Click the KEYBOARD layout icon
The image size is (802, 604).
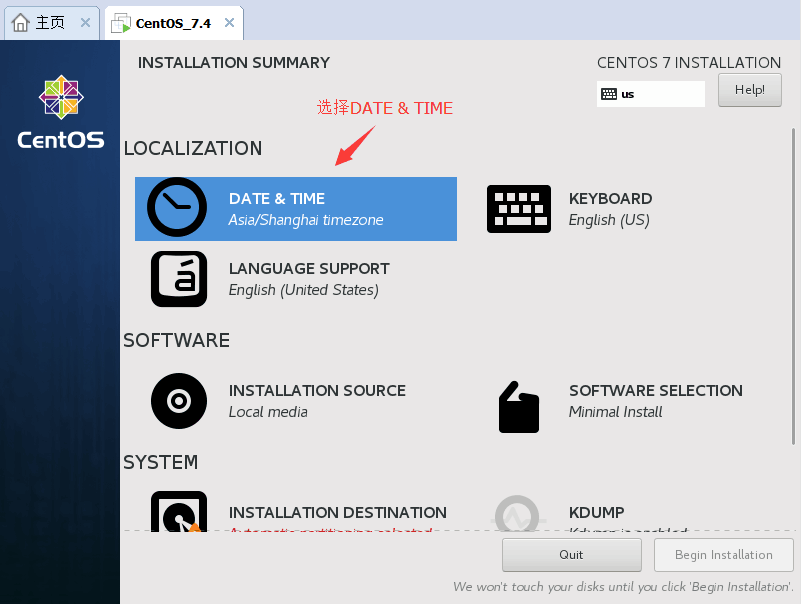(519, 209)
